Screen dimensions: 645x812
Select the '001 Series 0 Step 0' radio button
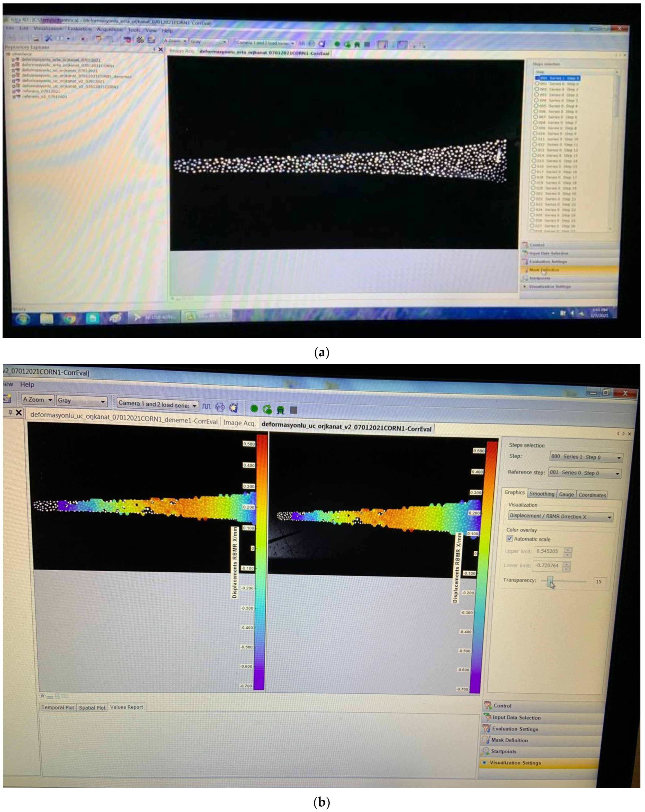(537, 84)
